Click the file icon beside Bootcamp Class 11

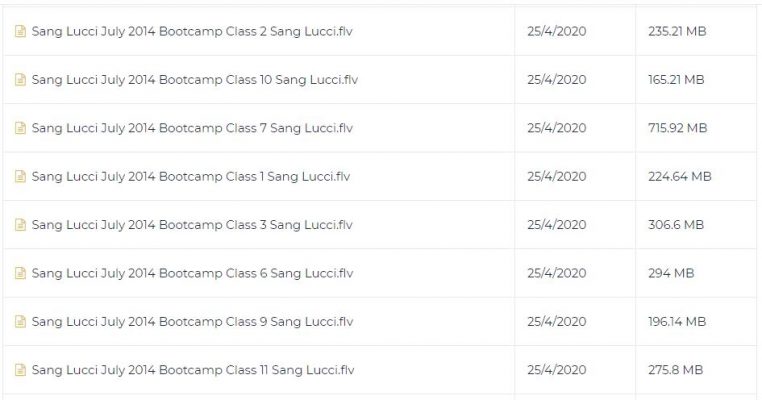[x=20, y=371]
